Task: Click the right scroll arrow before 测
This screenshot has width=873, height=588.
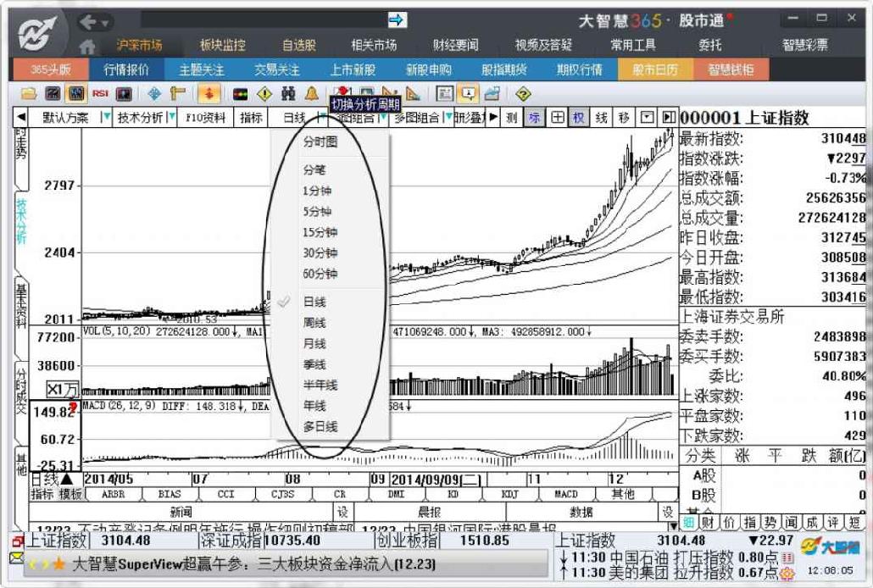Action: pyautogui.click(x=493, y=118)
